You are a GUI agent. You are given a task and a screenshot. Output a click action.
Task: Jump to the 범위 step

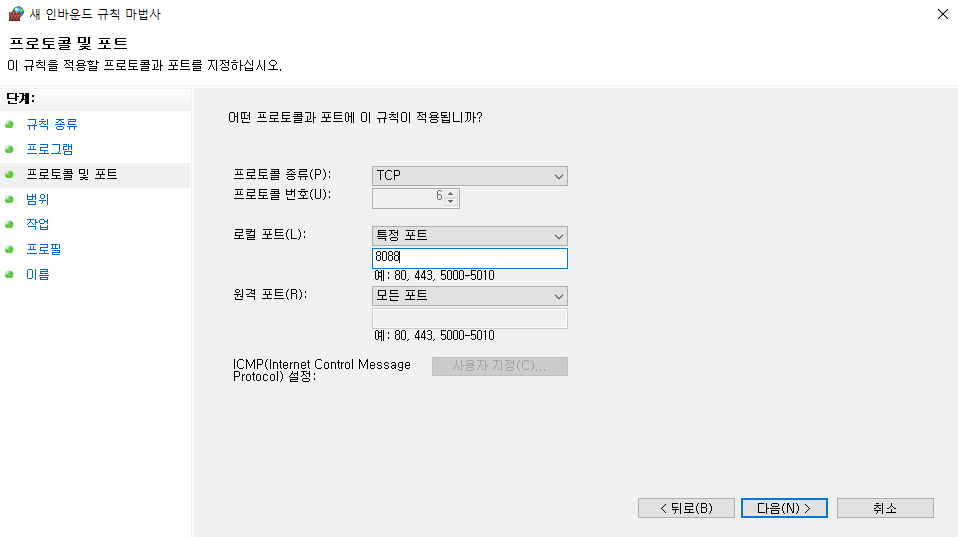click(38, 199)
